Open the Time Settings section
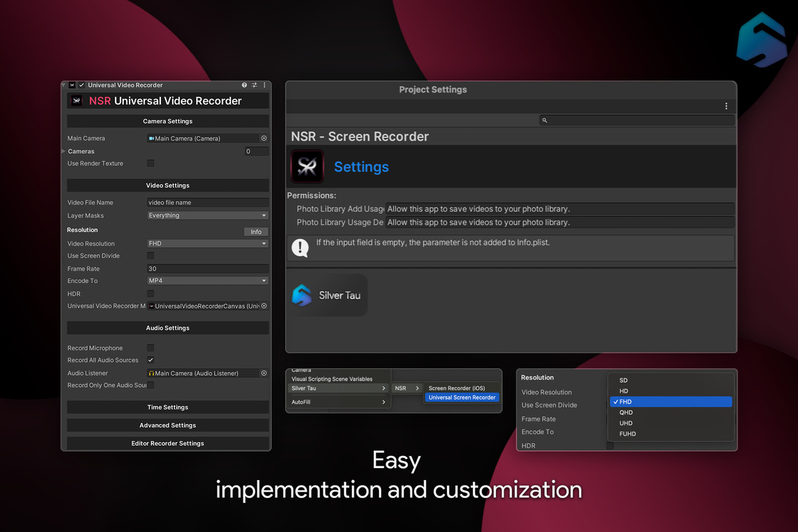 (168, 407)
